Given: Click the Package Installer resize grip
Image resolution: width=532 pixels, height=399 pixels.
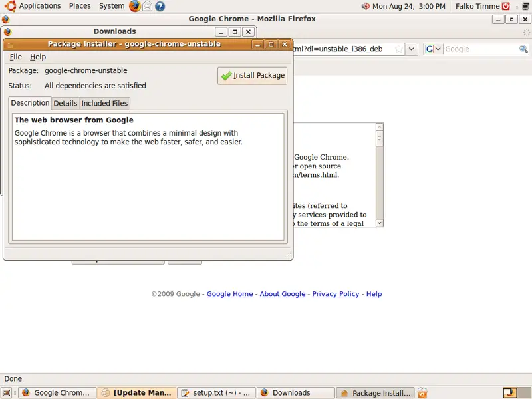Looking at the screenshot, I should pyautogui.click(x=289, y=255).
